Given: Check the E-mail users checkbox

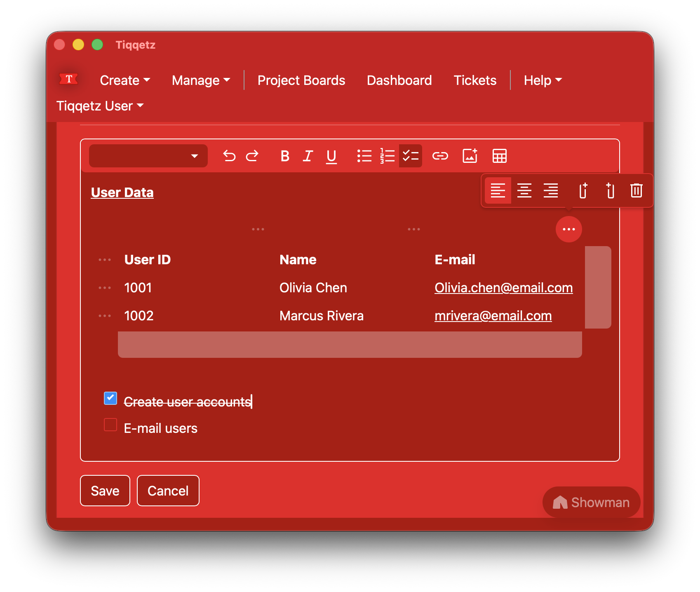Looking at the screenshot, I should [x=110, y=425].
